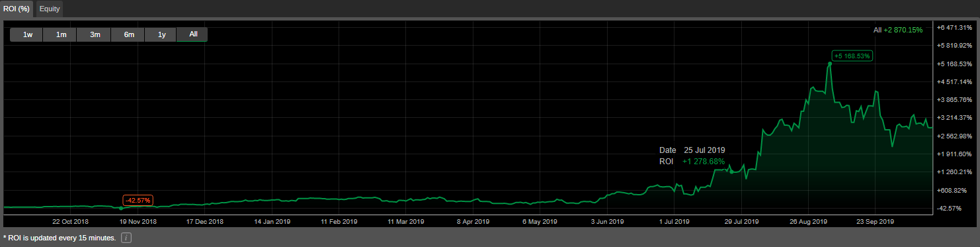980x247 pixels.
Task: Click the 22 Oct 2018 axis date
Action: point(70,222)
